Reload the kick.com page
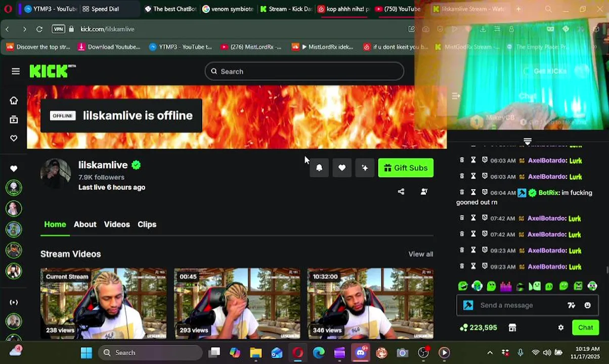The width and height of the screenshot is (609, 364). (39, 29)
